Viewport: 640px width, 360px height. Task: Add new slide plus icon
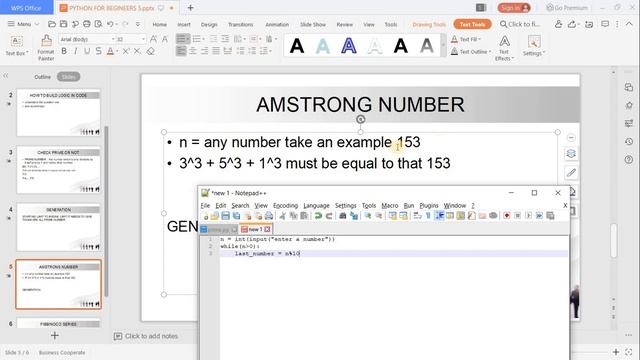point(55,336)
